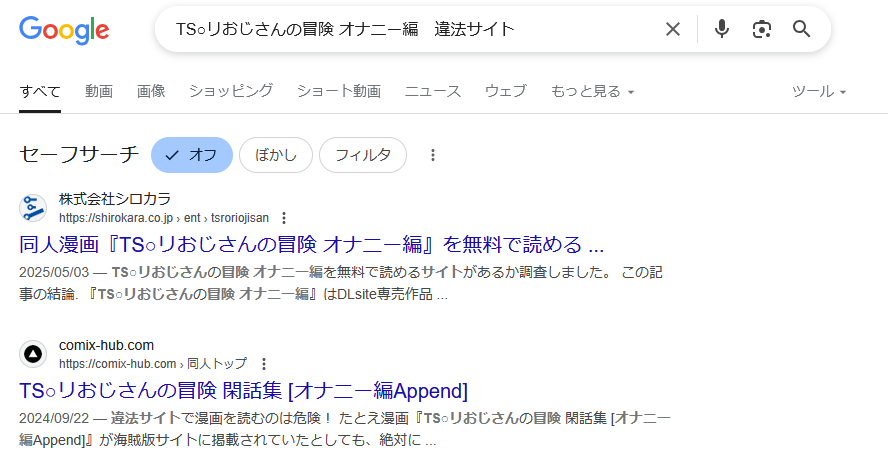888x471 pixels.
Task: Click the comix-hub.com › 同人トップ breadcrumb
Action: pyautogui.click(x=153, y=364)
